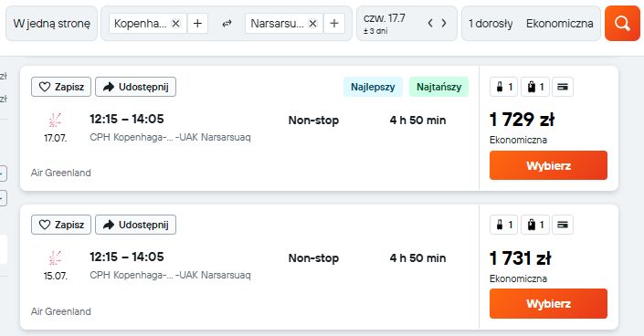Click the payment card icon on first flight
644x336 pixels.
pyautogui.click(x=563, y=87)
